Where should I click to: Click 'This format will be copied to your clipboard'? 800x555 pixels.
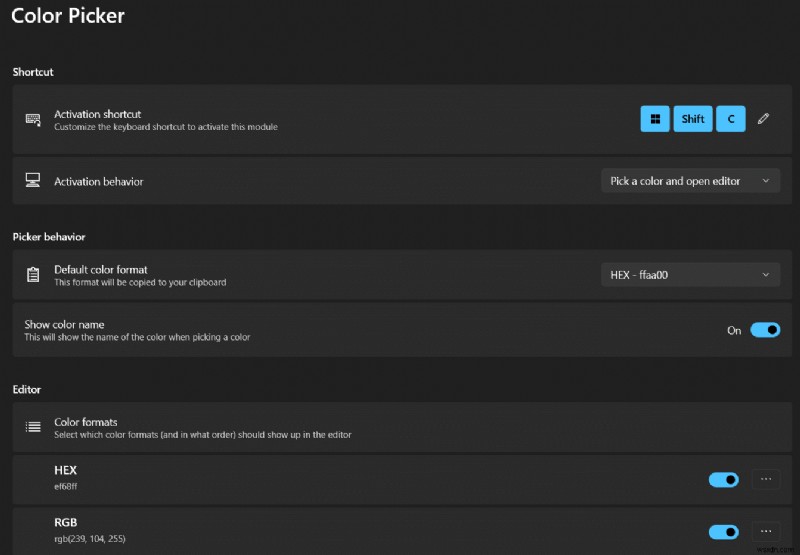coord(140,282)
